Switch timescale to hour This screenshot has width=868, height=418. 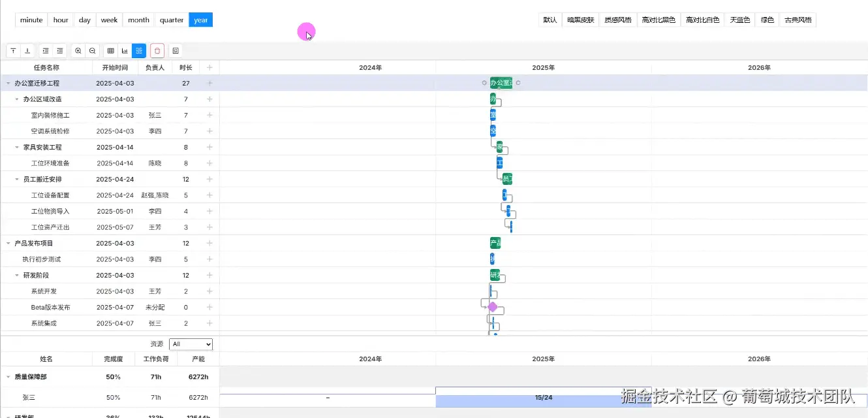point(61,20)
